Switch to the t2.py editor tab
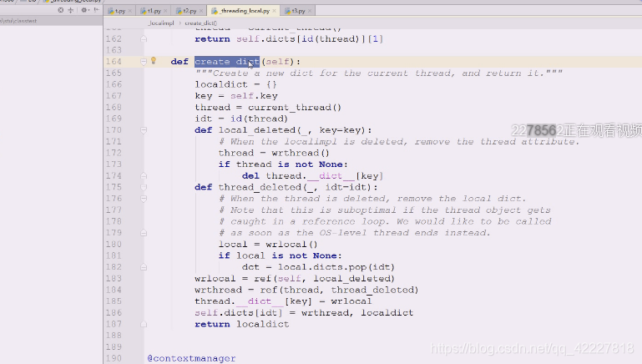Viewport: 642px width, 364px height. [x=190, y=11]
